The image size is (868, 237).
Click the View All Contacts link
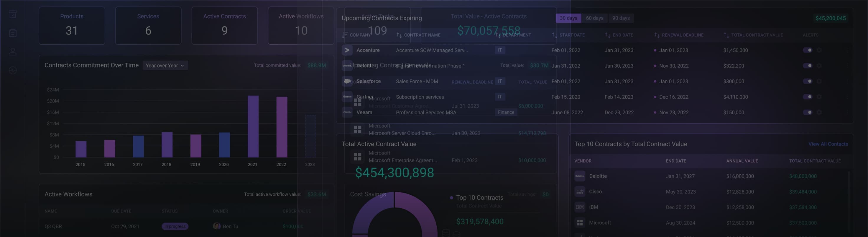[x=828, y=144]
